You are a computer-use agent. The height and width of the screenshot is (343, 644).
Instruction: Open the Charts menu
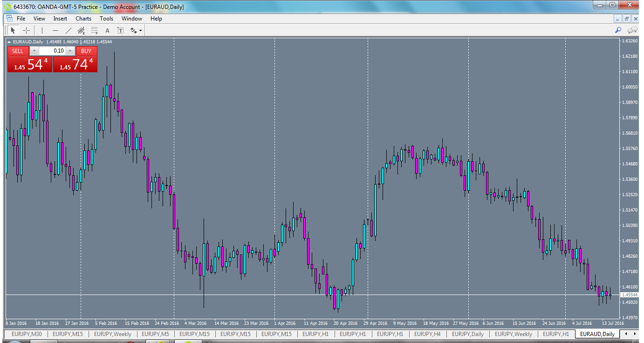[83, 19]
